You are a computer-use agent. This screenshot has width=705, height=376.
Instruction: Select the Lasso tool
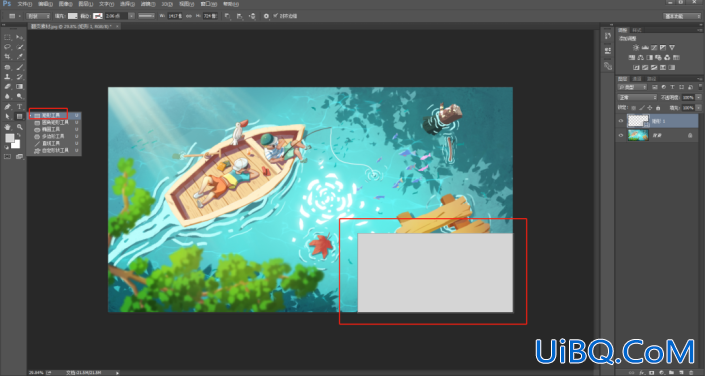point(7,47)
